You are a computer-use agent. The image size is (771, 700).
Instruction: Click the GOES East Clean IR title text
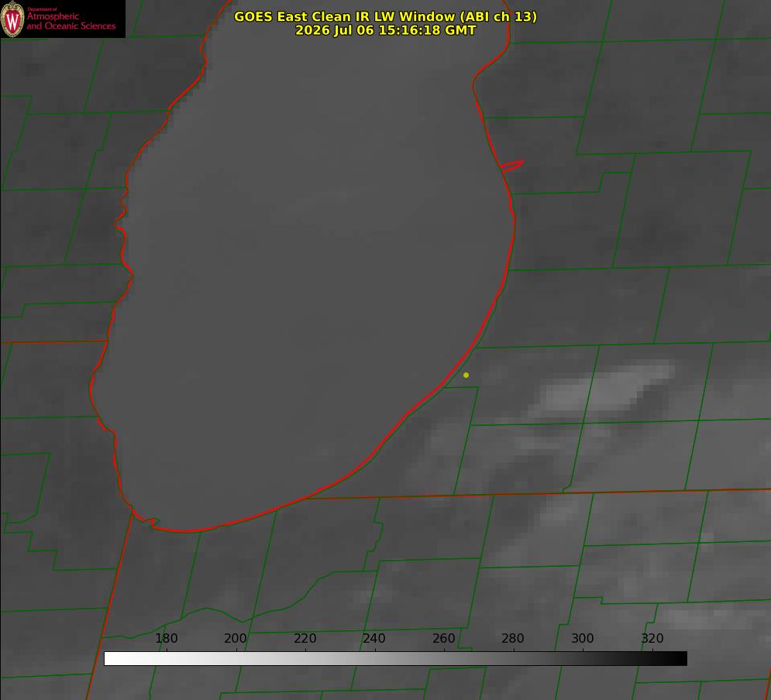tap(386, 16)
